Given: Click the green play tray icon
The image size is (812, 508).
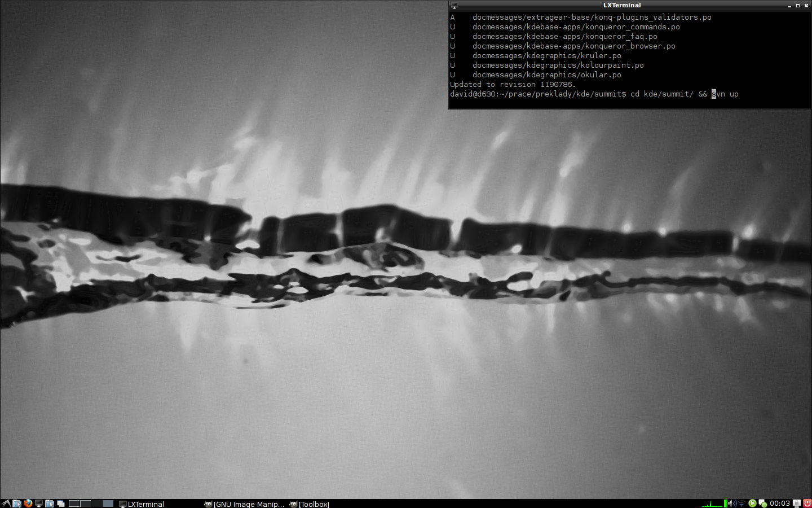Looking at the screenshot, I should tap(752, 503).
